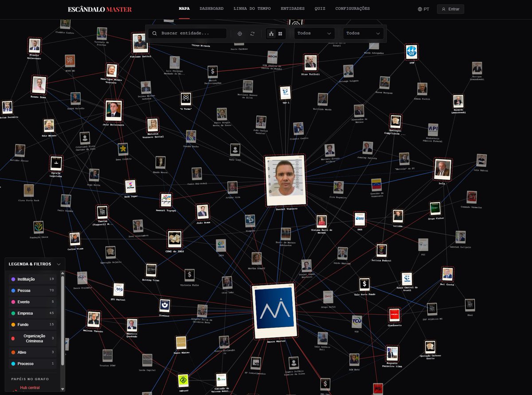Select the Maridt Participações dollar node
Viewport: 532px width, 395px height.
coord(213,72)
